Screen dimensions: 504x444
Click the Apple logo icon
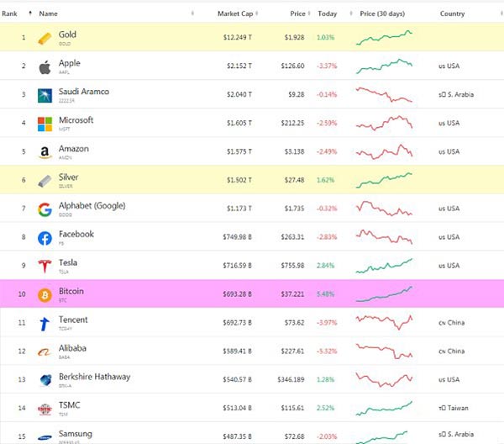(45, 67)
